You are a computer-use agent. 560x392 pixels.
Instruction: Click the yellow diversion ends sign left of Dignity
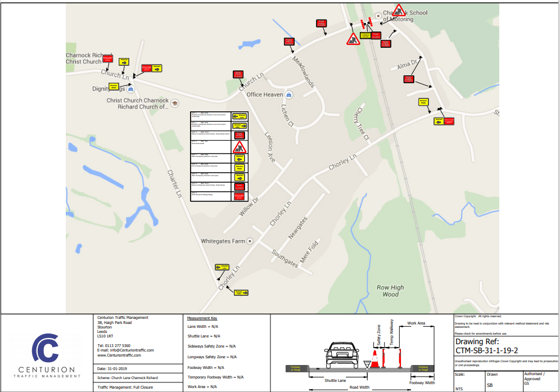(x=114, y=87)
